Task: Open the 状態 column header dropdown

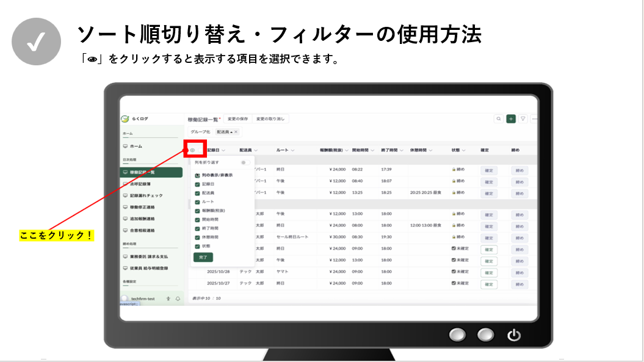Action: [463, 150]
